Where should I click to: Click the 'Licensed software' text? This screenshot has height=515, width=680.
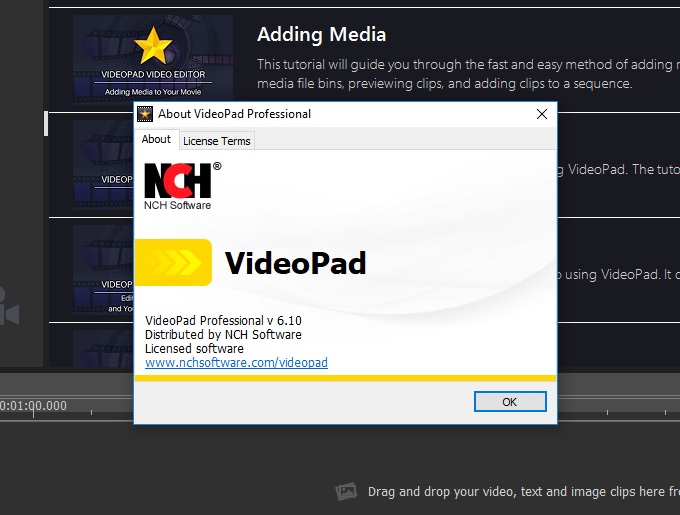[x=194, y=349]
